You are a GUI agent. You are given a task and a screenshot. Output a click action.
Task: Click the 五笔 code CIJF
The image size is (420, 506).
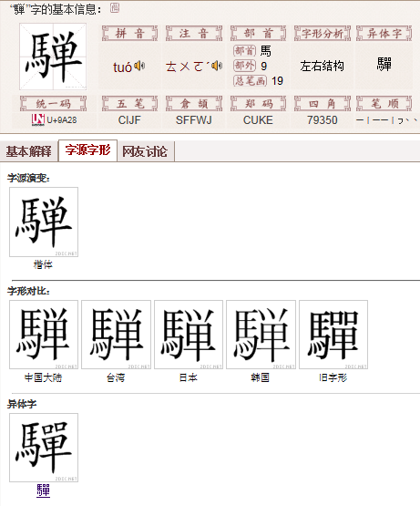pos(129,120)
